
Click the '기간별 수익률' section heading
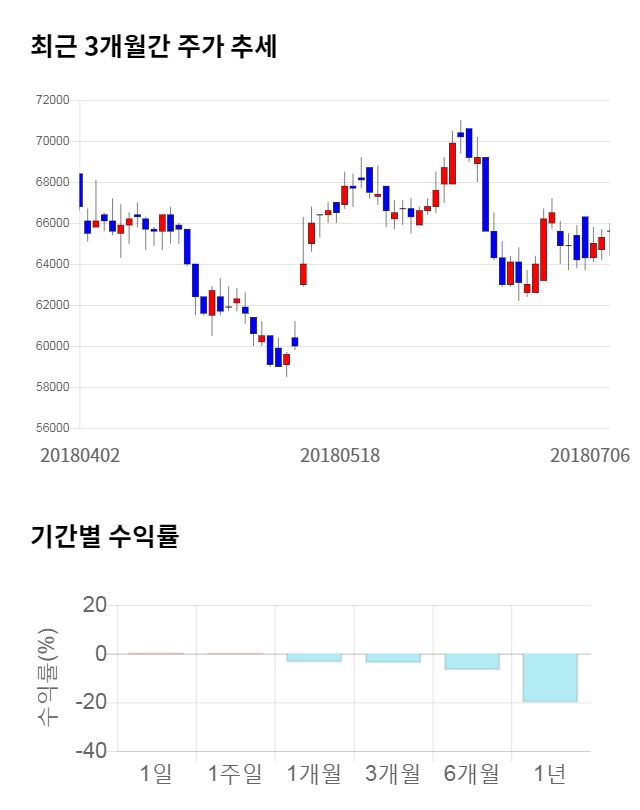click(104, 536)
